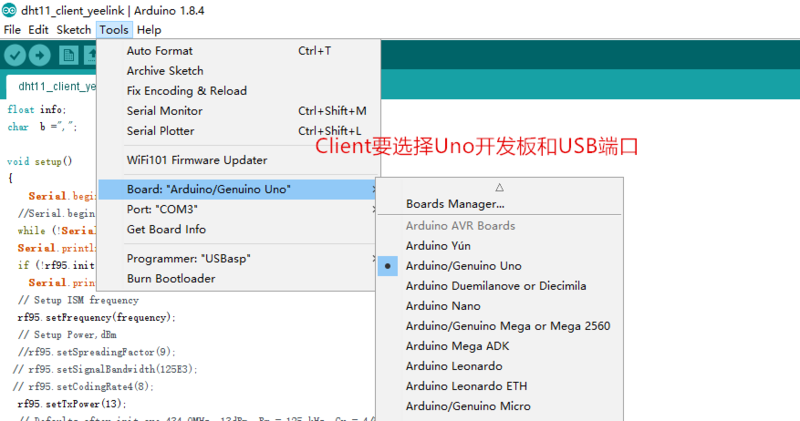Click 'rf95.setTxPower(13);' code line
This screenshot has height=421, width=800.
point(72,404)
